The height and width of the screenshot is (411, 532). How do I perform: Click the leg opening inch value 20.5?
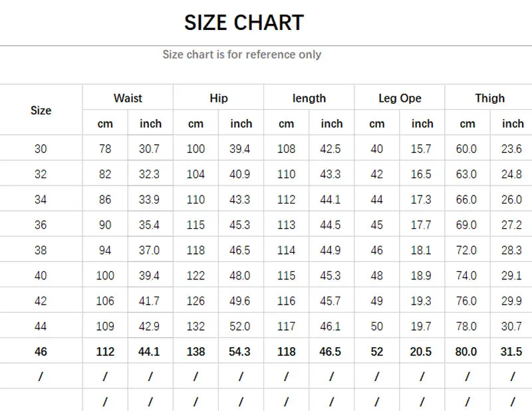[421, 352]
